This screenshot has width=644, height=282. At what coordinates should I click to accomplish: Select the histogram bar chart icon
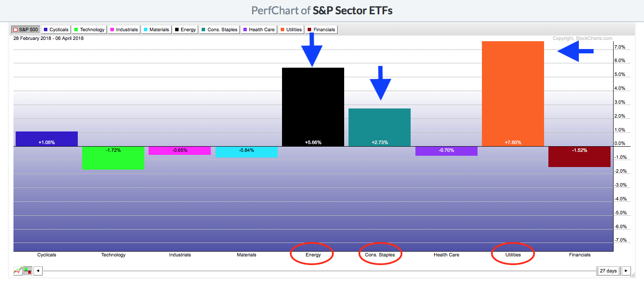coord(27,271)
